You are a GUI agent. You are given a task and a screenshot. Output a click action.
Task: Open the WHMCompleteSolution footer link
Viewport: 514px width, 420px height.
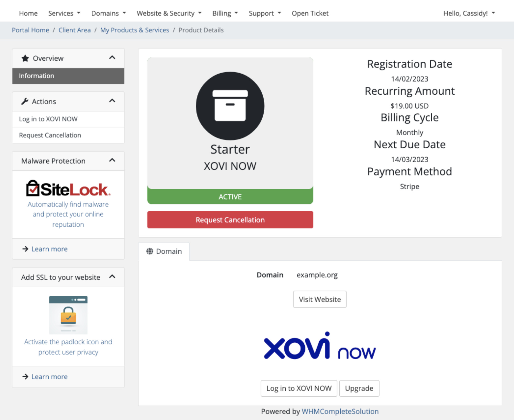tap(340, 411)
